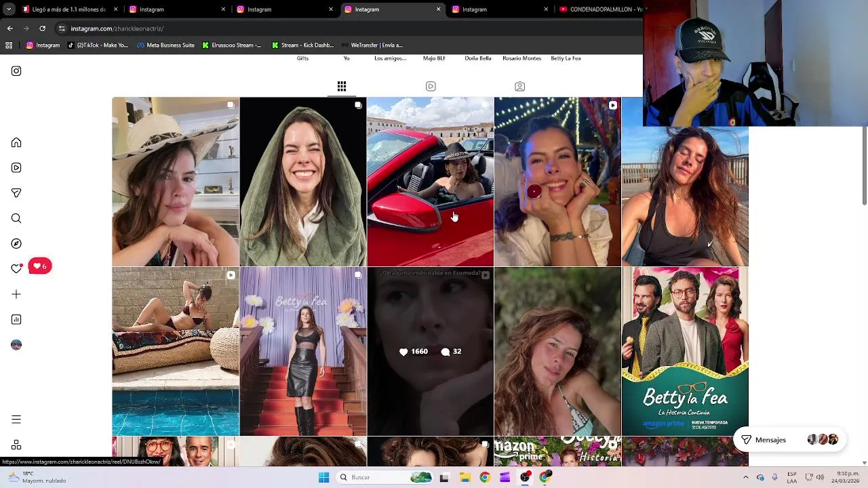The width and height of the screenshot is (868, 488).
Task: Open the bookmarks bar apps grid icon
Action: click(x=9, y=45)
